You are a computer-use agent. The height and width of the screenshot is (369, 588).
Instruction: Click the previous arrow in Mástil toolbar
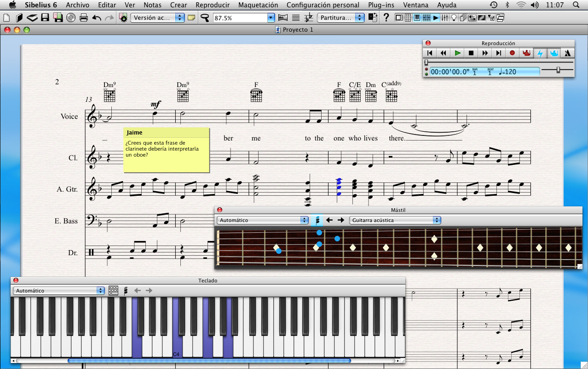(329, 220)
